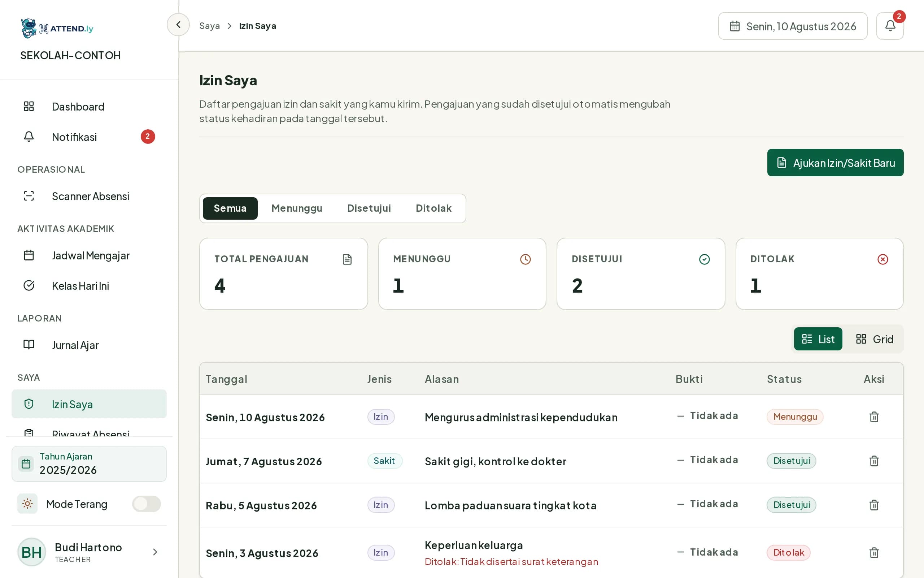This screenshot has height=578, width=924.
Task: Collapse the sidebar with the chevron button
Action: coord(178,25)
